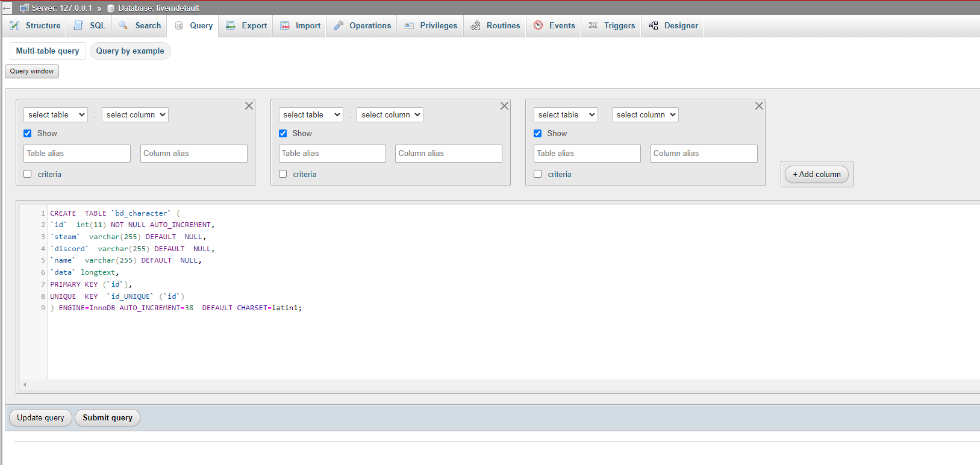Click the Operations wrench icon

[x=339, y=25]
